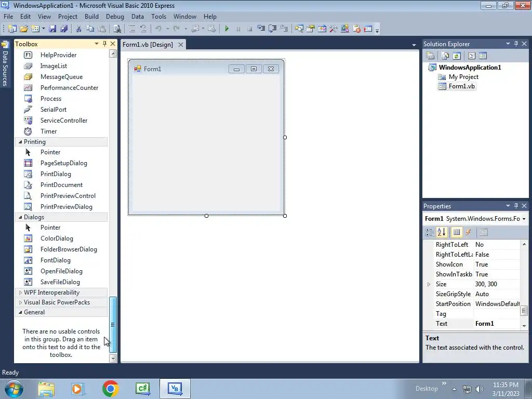
Task: Close the Form1.vb [Design] tab
Action: pyautogui.click(x=181, y=45)
